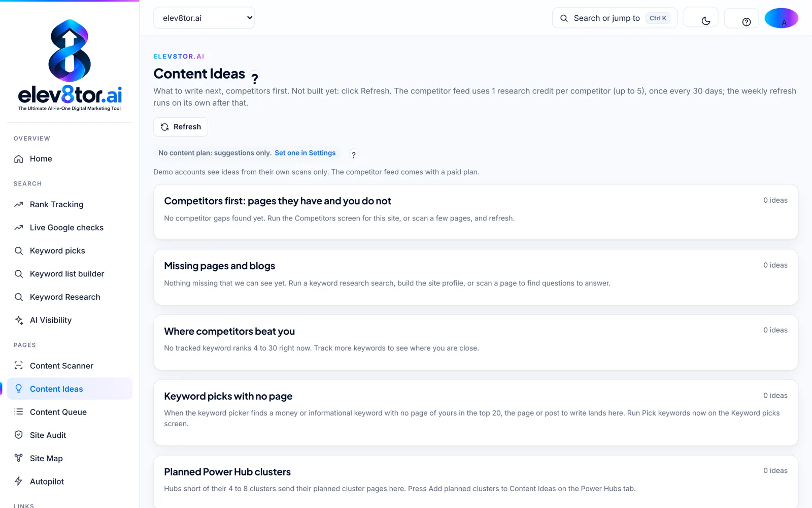
Task: Open Content Scanner page
Action: (x=70, y=366)
